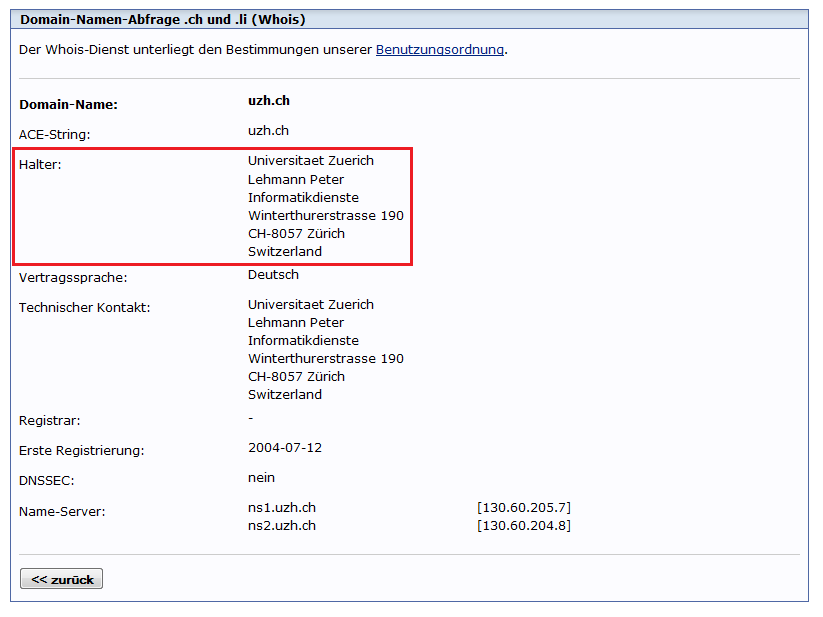The height and width of the screenshot is (617, 823).
Task: Click the 'Technischer Kontakt:' label
Action: tap(85, 307)
